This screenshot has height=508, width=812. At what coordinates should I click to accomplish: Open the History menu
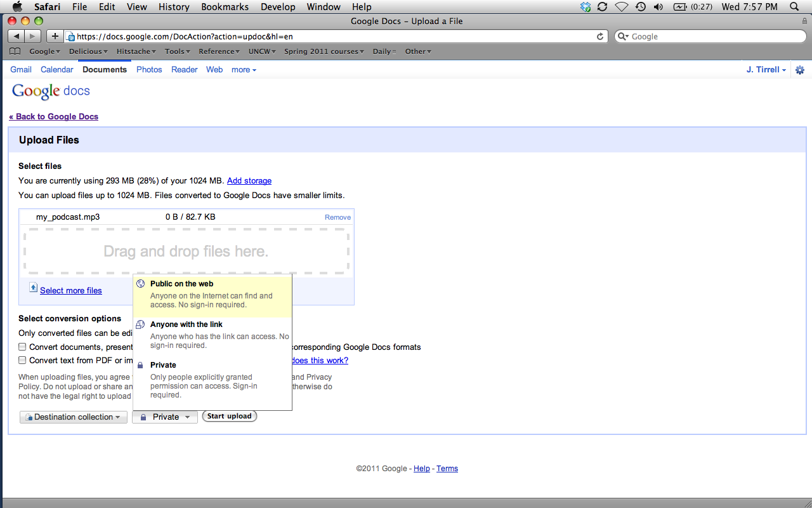coord(174,7)
